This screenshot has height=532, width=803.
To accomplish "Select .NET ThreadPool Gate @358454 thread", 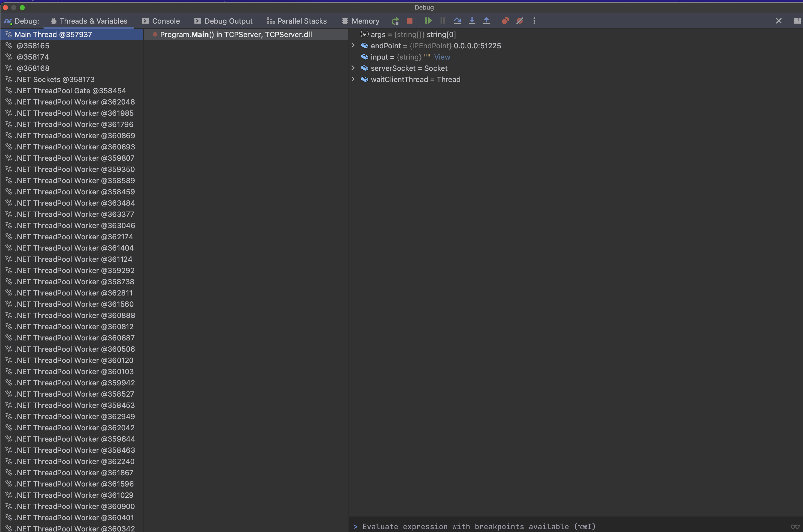I will coord(72,91).
